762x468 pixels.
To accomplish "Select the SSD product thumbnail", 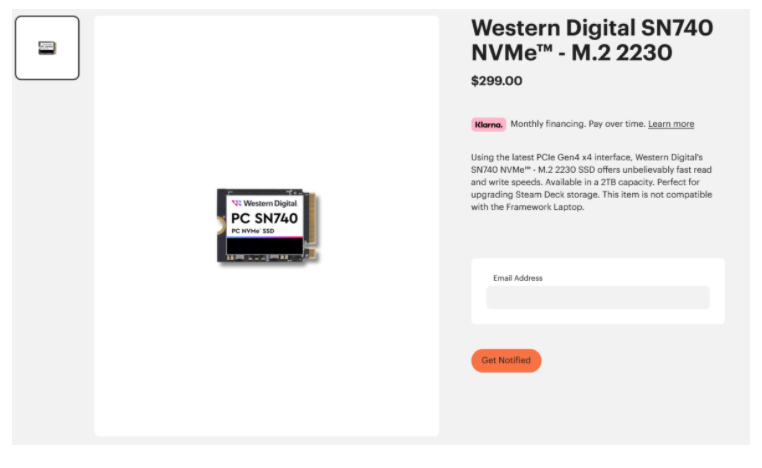I will tap(47, 48).
